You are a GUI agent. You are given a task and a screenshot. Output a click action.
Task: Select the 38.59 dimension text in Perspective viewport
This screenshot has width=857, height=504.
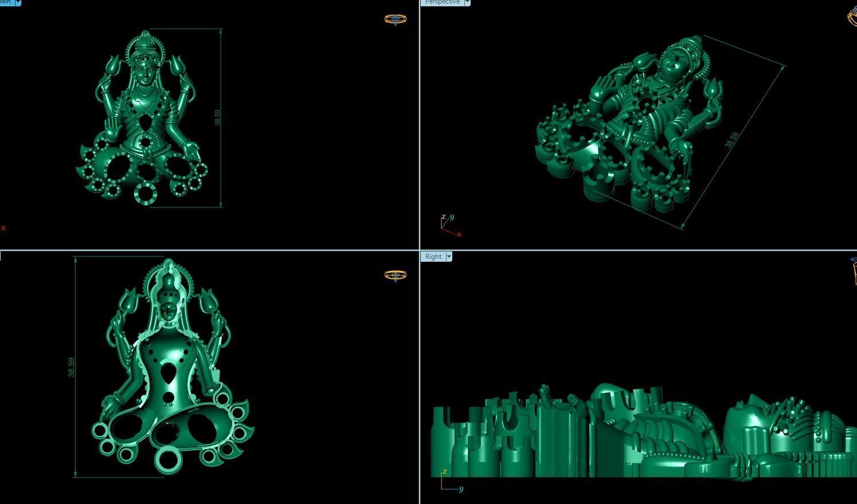[x=732, y=140]
